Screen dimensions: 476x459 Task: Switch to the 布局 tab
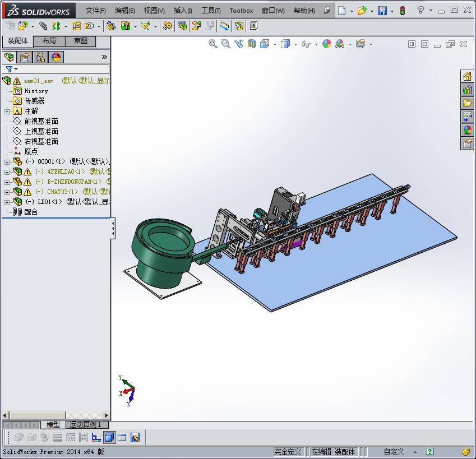(x=49, y=41)
